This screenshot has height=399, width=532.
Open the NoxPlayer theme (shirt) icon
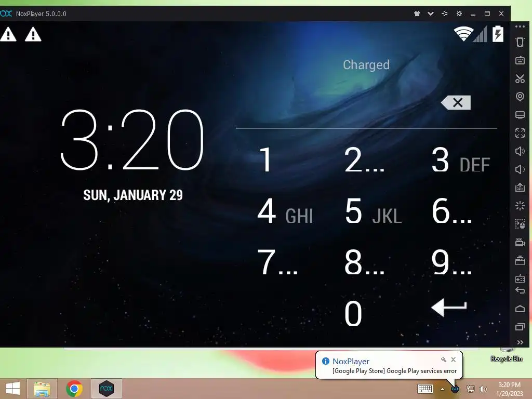click(x=417, y=14)
